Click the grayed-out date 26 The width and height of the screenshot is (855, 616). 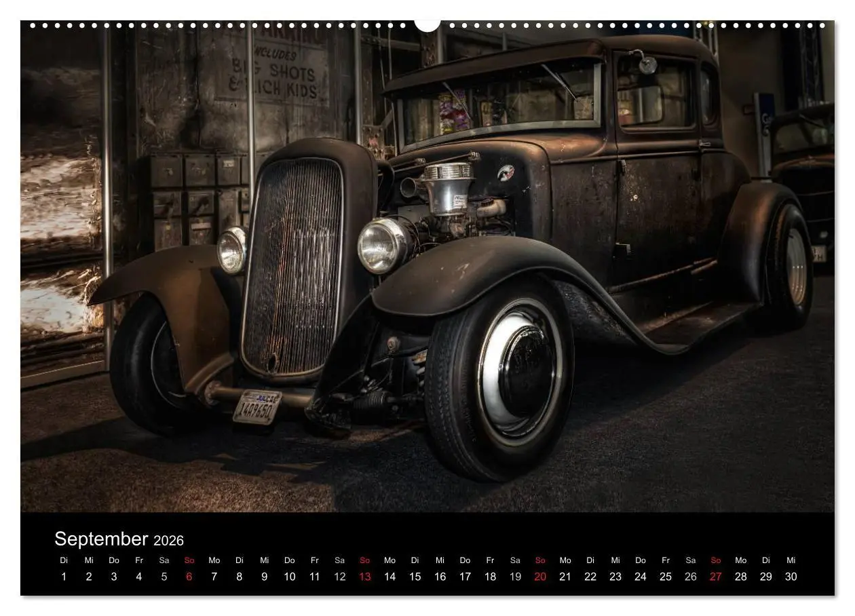pos(691,577)
